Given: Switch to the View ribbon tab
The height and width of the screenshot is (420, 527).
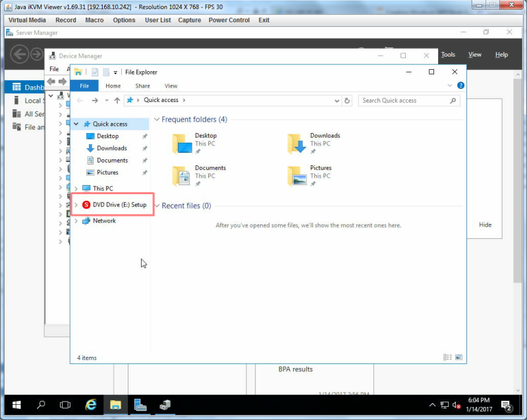Looking at the screenshot, I should [x=171, y=86].
